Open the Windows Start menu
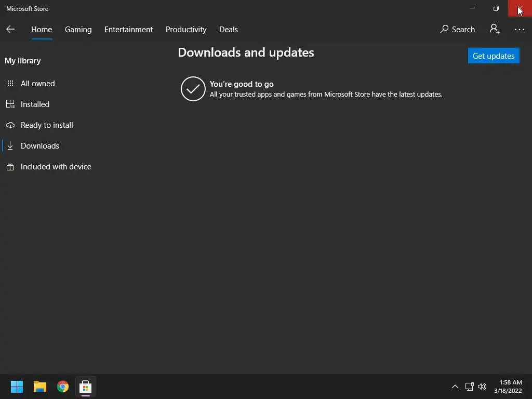532x399 pixels. pyautogui.click(x=17, y=387)
